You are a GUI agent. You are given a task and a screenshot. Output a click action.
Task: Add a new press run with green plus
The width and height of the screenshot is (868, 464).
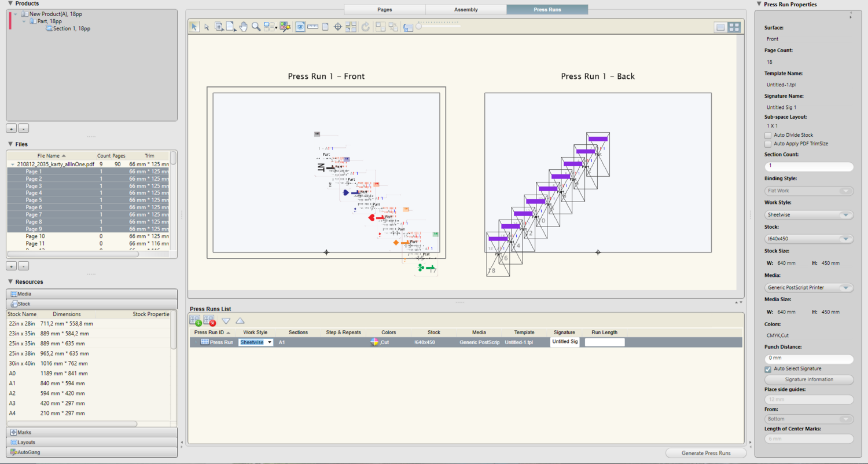click(196, 320)
